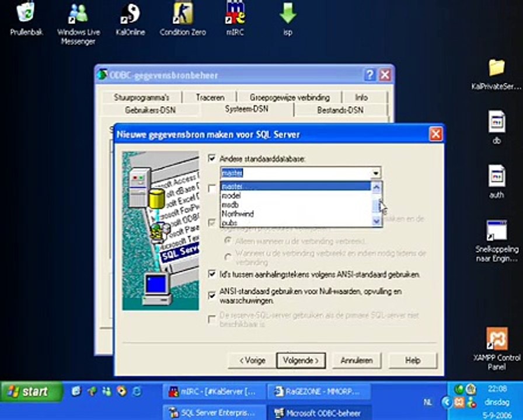Switch to Systeem-DSN tab

click(246, 109)
